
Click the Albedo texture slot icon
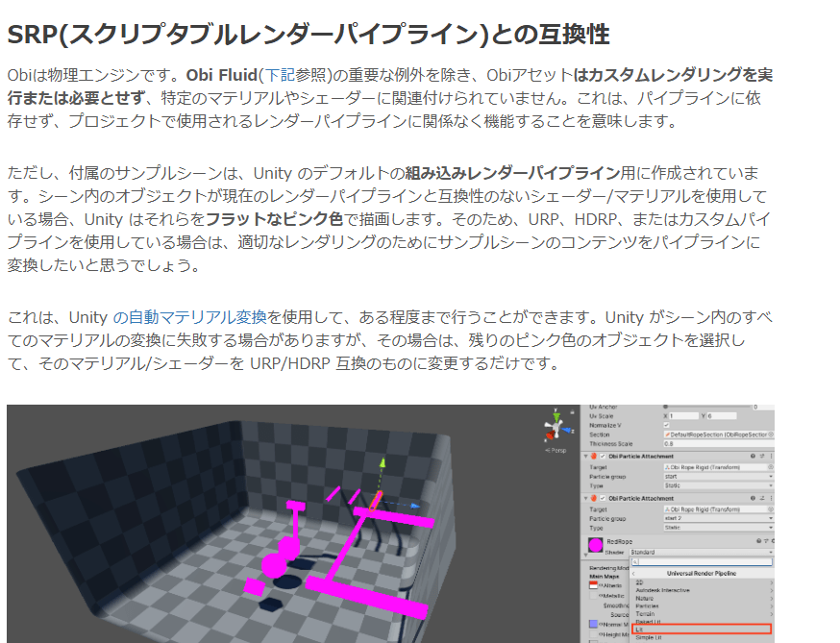pyautogui.click(x=593, y=584)
